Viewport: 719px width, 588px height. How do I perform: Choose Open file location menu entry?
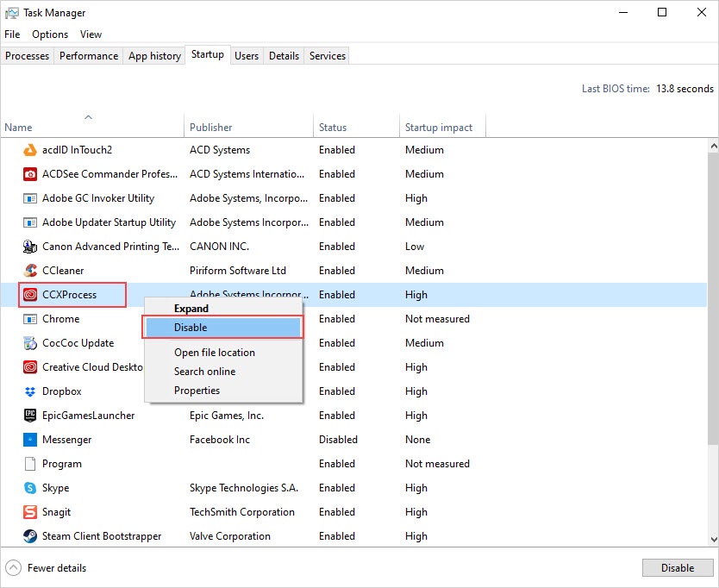tap(215, 353)
